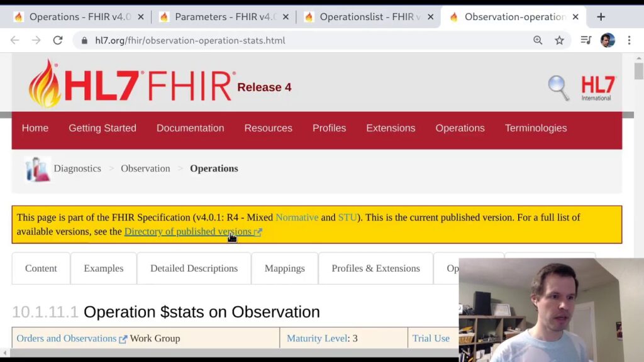Open the Chrome three-dot menu

(629, 40)
